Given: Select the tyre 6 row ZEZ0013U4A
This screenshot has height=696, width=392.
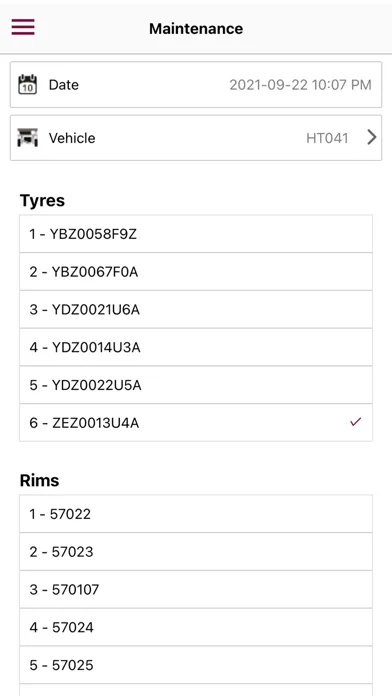Looking at the screenshot, I should [196, 423].
